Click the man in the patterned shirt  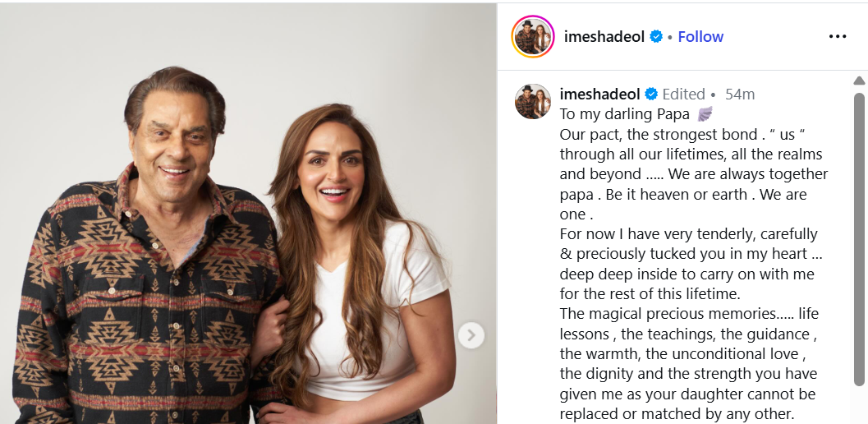(x=149, y=250)
